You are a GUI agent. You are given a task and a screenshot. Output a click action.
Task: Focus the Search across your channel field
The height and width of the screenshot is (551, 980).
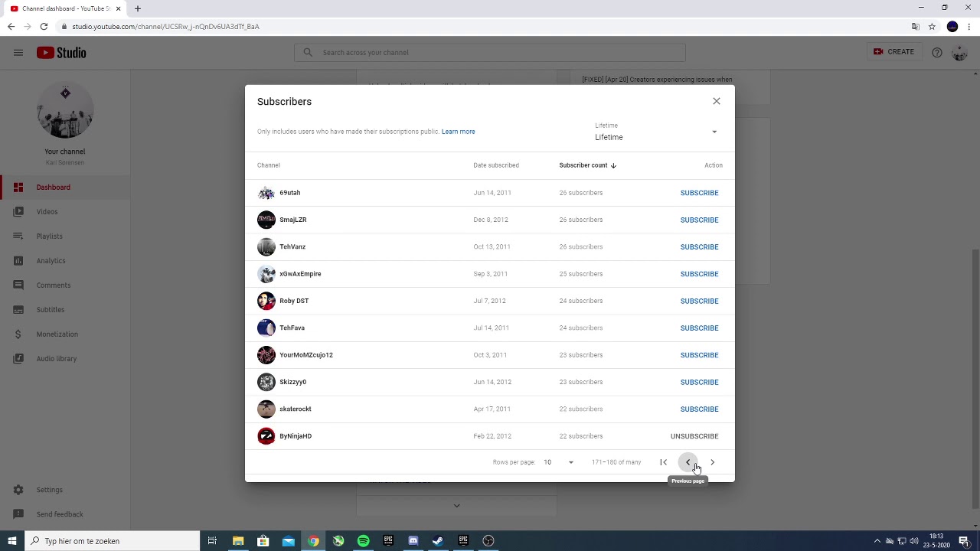coord(490,53)
